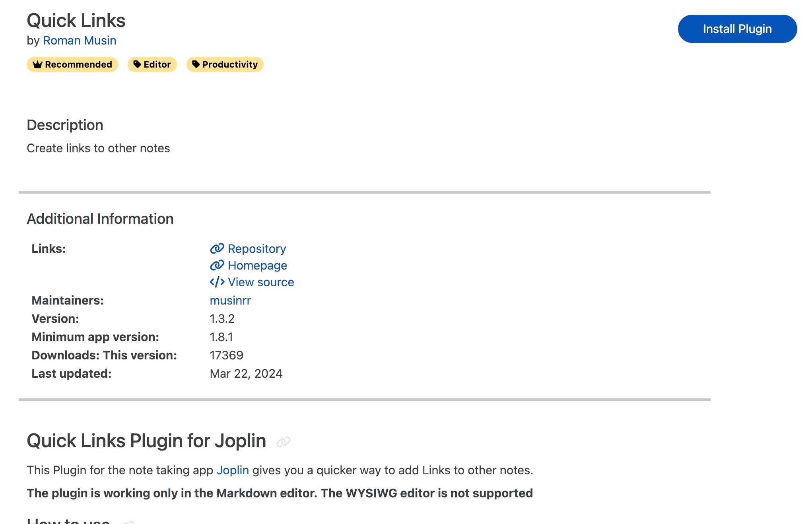Select the Editor tag badge
This screenshot has height=524, width=812.
152,64
